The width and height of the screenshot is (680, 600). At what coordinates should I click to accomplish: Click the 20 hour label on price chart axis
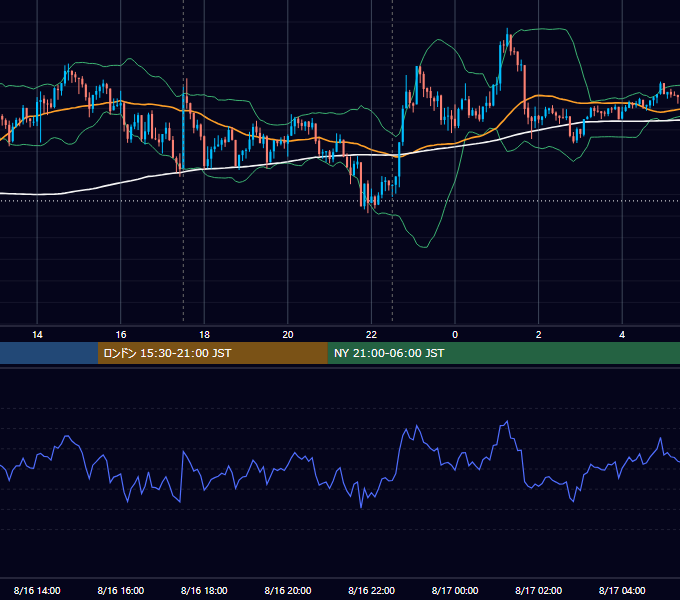coord(288,335)
